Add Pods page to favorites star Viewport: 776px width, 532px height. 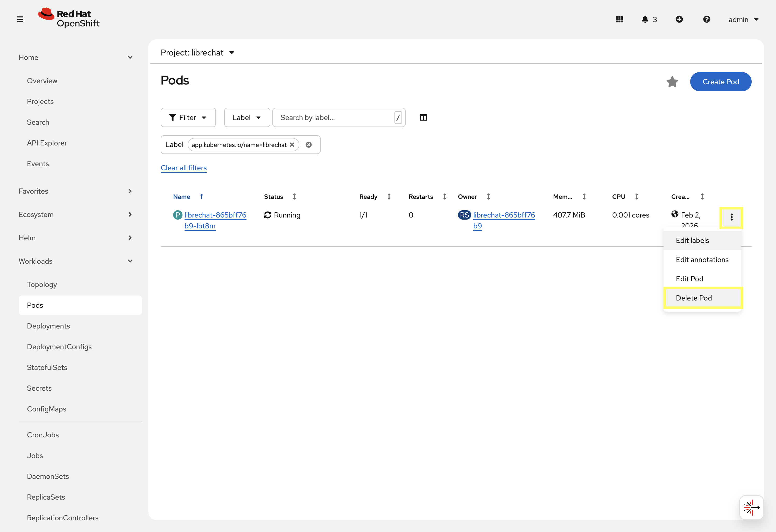click(672, 82)
